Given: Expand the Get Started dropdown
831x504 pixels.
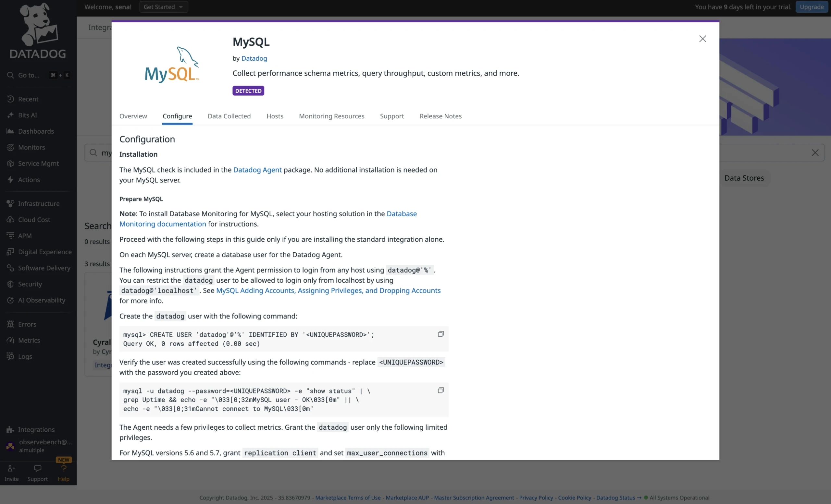Looking at the screenshot, I should [x=164, y=7].
